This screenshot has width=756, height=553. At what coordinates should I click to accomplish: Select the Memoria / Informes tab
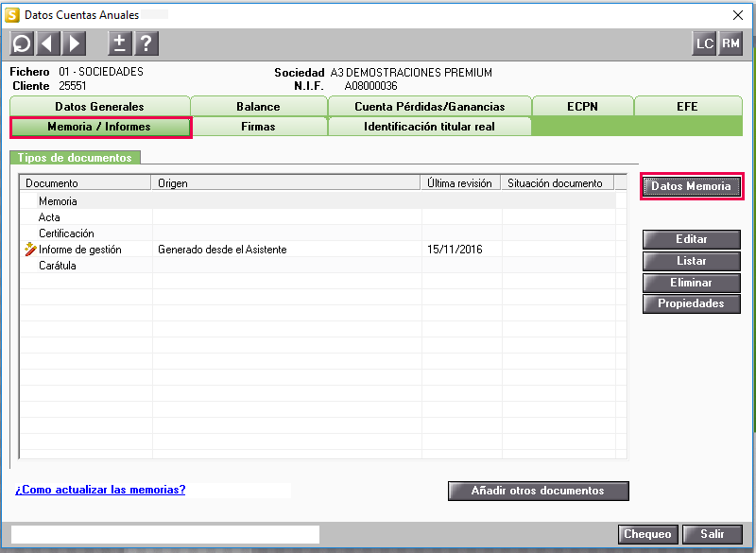(x=99, y=127)
